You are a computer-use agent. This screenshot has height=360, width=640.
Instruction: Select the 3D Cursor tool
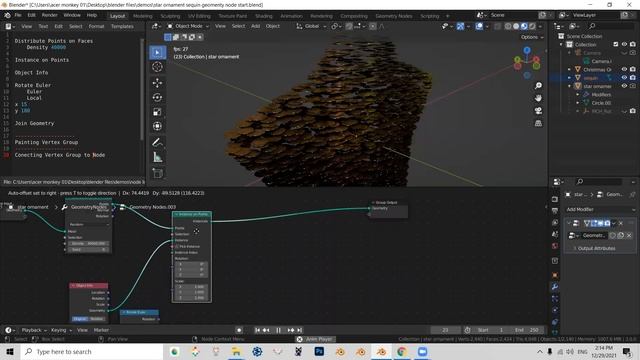[157, 67]
